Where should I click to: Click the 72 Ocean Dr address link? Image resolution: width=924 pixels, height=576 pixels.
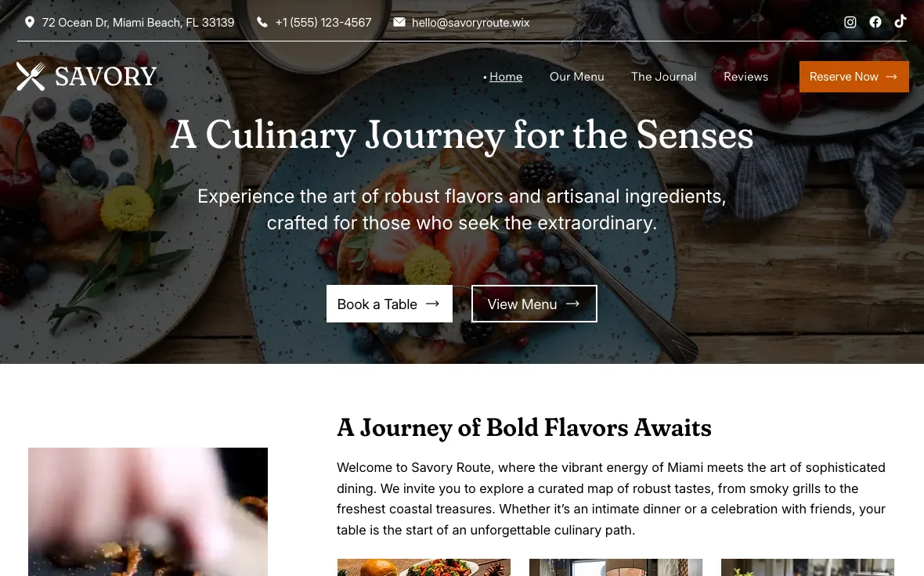138,23
